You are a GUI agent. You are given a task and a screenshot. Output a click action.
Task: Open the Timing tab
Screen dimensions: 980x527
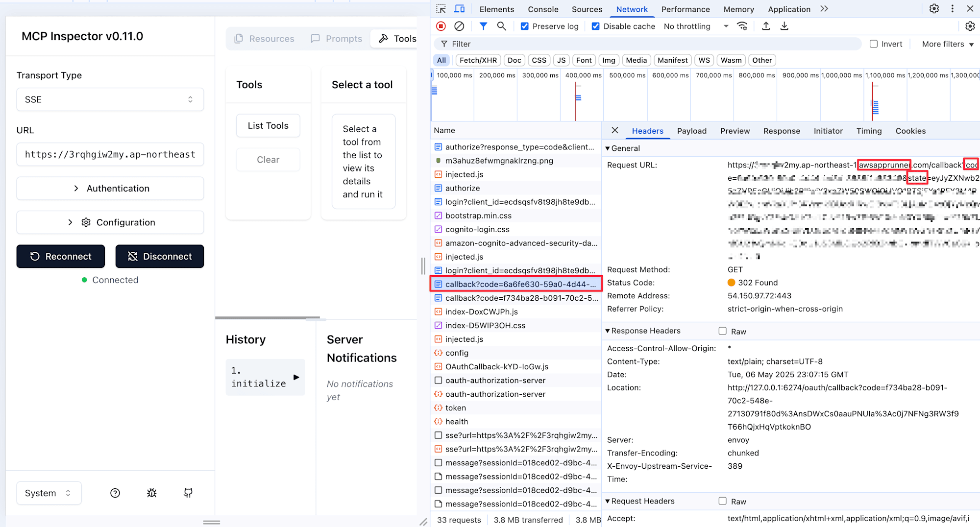pyautogui.click(x=869, y=131)
